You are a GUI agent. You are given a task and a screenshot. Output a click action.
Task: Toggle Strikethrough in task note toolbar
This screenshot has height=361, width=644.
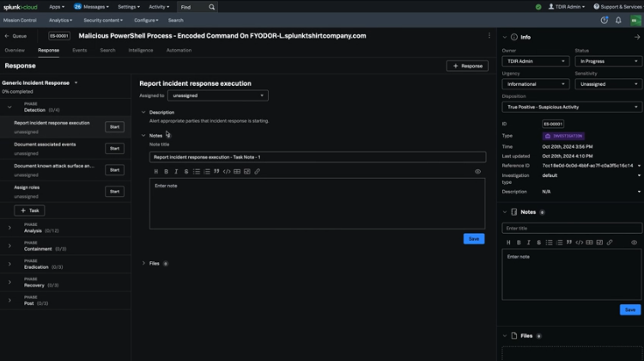point(186,171)
